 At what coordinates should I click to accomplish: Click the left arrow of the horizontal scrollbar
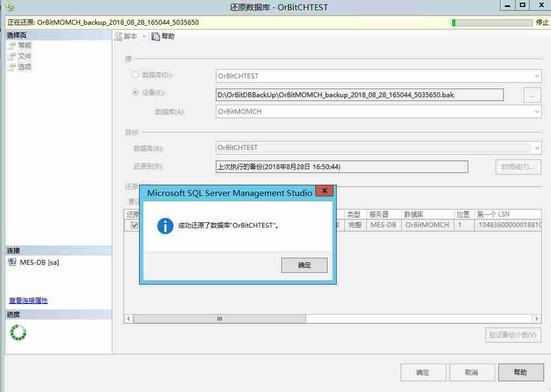(x=128, y=318)
